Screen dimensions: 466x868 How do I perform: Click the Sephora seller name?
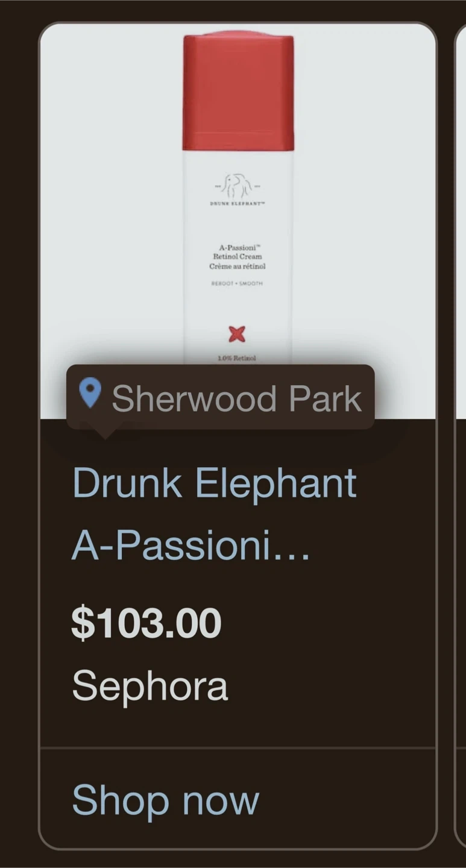click(150, 686)
